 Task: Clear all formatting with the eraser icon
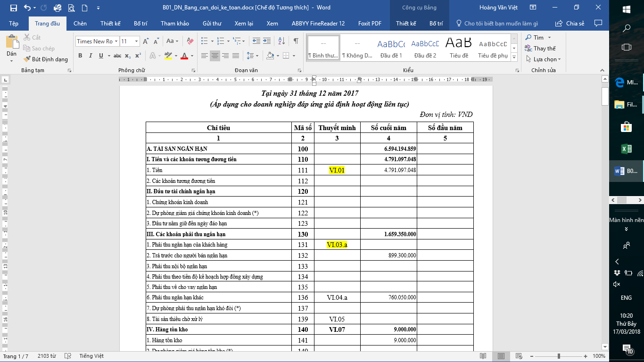[x=190, y=41]
